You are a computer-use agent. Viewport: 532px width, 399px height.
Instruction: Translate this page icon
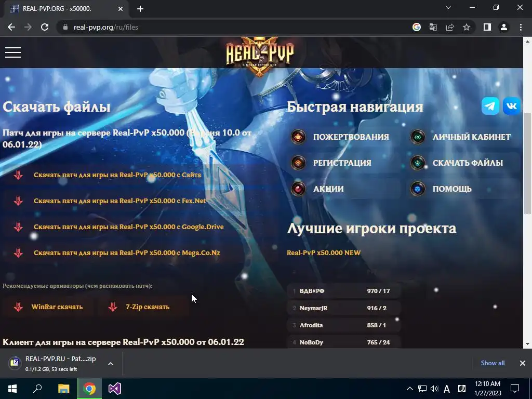(433, 27)
